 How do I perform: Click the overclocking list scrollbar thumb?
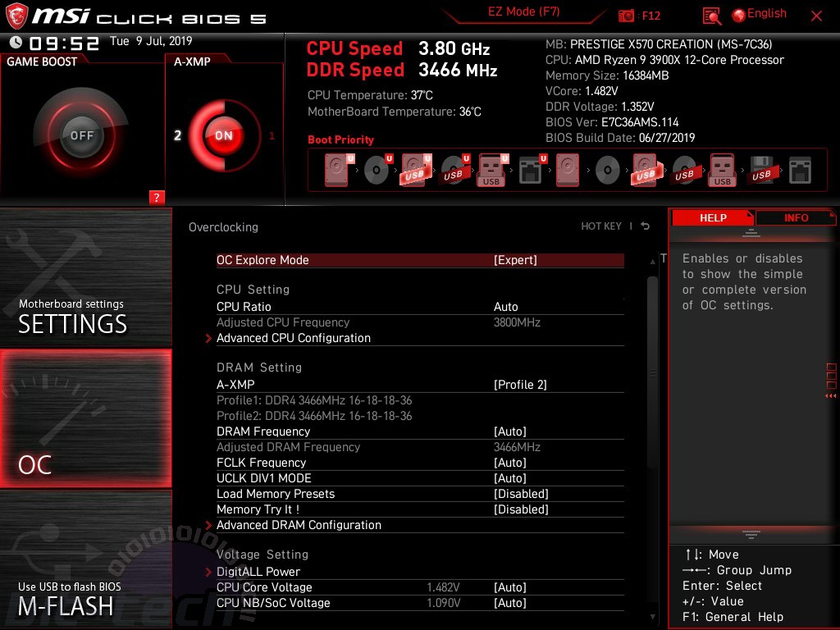(652, 372)
